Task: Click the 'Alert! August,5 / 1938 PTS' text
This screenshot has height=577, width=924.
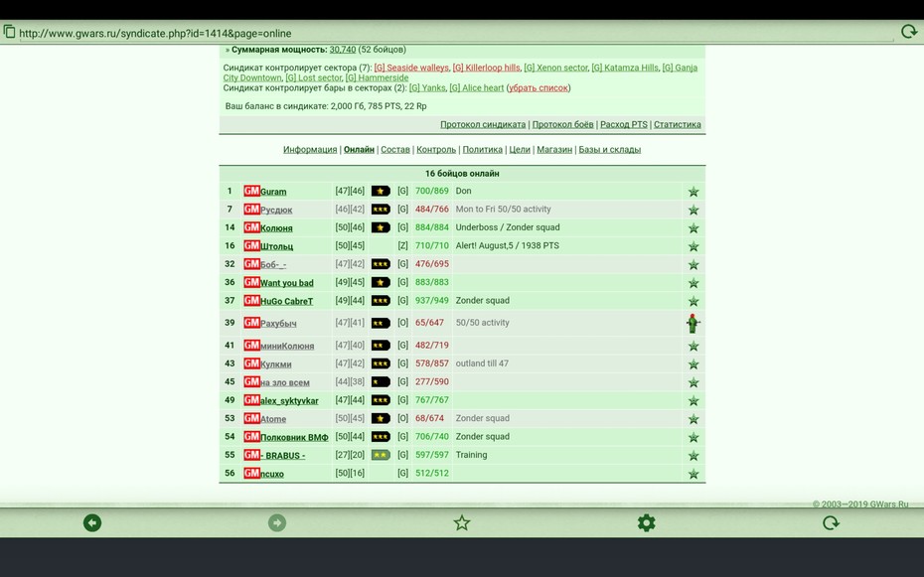Action: (x=508, y=245)
